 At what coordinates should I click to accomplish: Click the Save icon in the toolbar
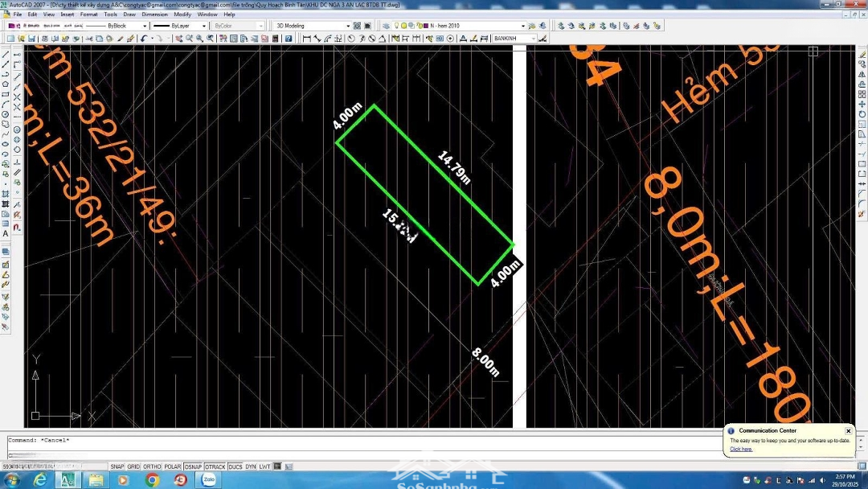31,39
